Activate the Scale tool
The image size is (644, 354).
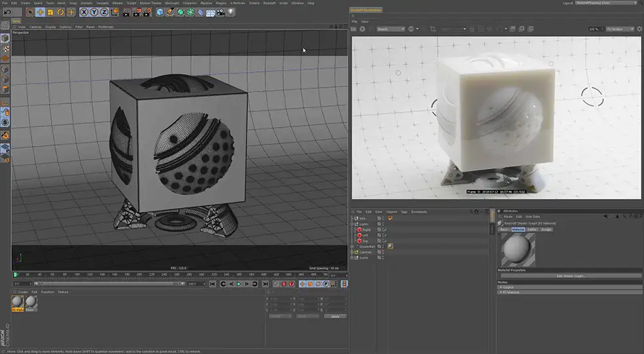pos(50,12)
